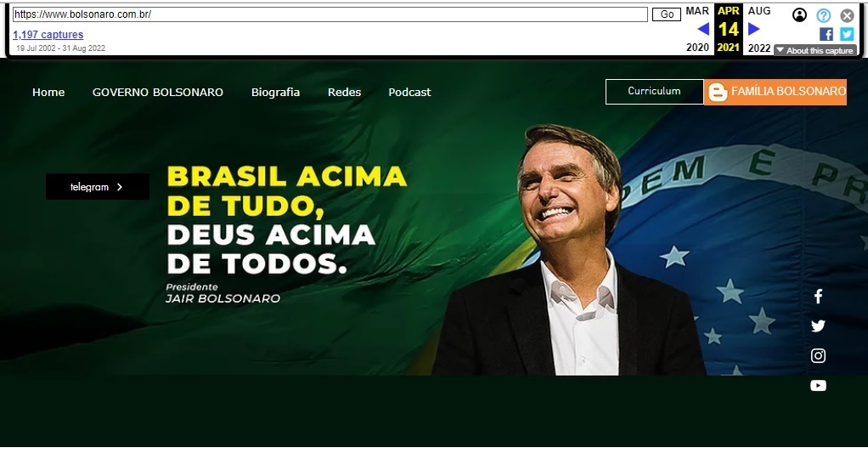The height and width of the screenshot is (459, 868).
Task: Go to previous capture with left arrow
Action: 703,29
